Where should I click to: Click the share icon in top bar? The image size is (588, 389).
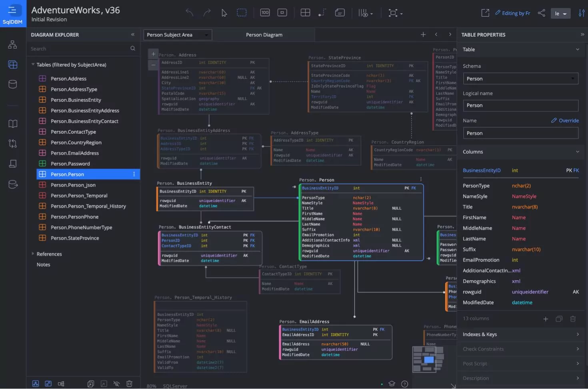tap(541, 13)
